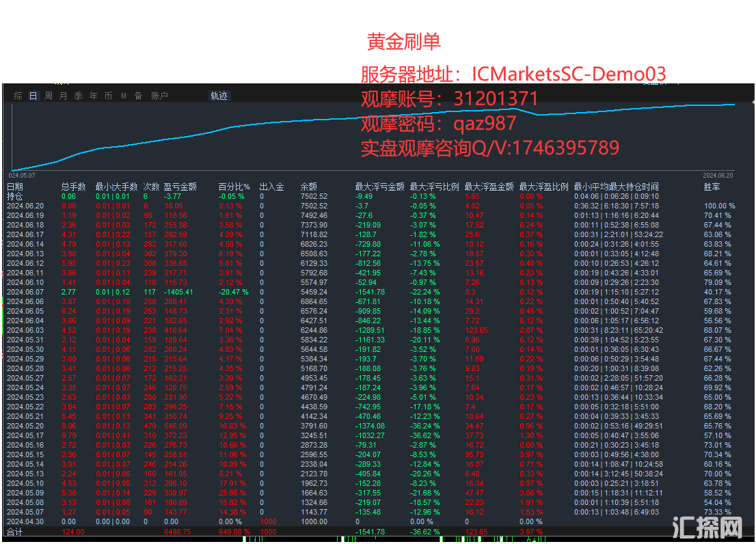
Task: Switch to the 月 monthly tab
Action: pyautogui.click(x=63, y=96)
